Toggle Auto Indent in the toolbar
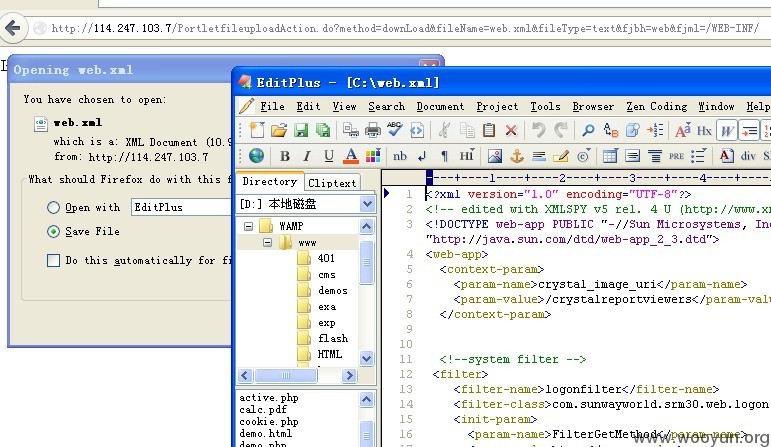The image size is (771, 447). 748,131
